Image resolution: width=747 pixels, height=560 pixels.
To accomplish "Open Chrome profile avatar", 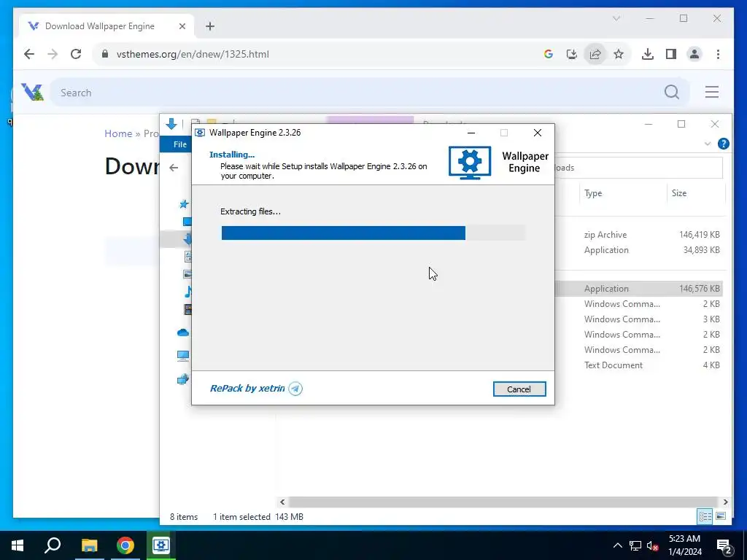I will [x=694, y=54].
